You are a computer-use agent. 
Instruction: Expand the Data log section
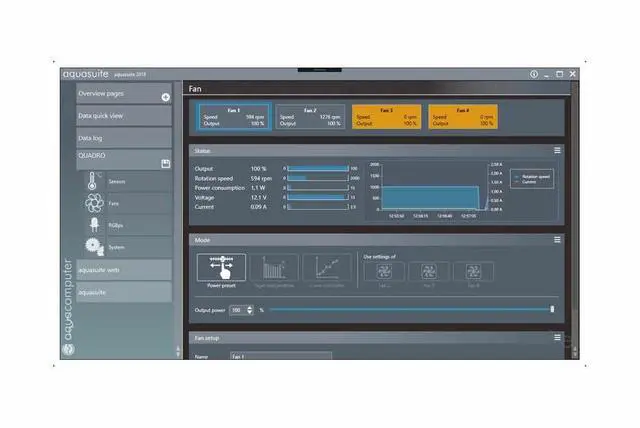[x=124, y=138]
